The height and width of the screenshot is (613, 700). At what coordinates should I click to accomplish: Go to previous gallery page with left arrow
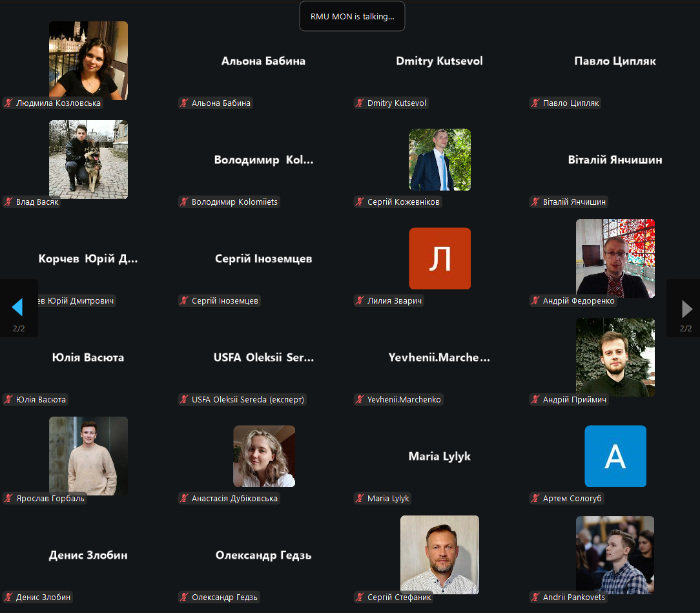[x=18, y=307]
